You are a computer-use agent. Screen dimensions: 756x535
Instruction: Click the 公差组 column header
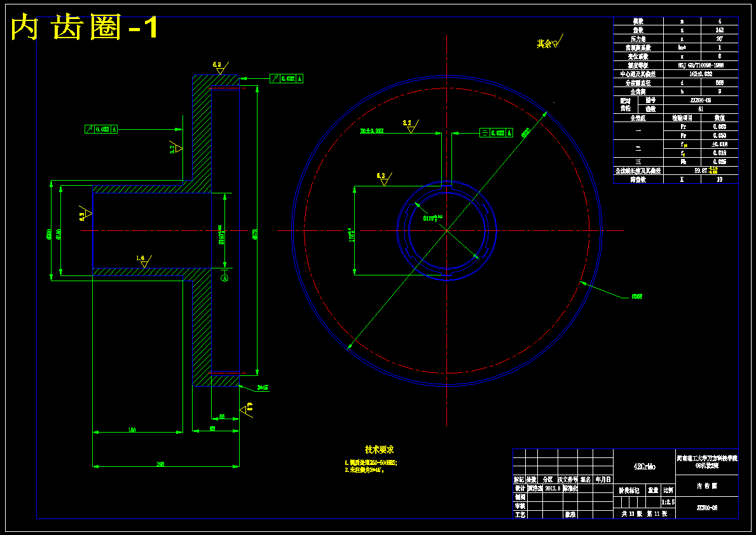(638, 118)
